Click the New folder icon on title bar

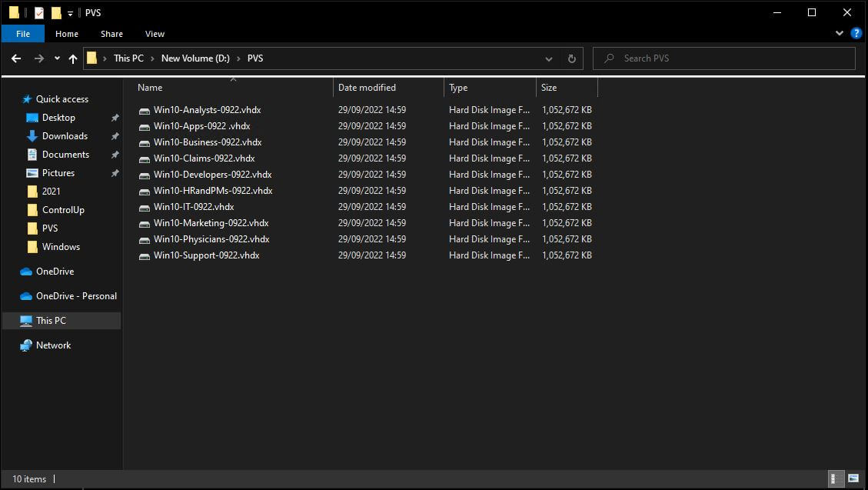56,12
